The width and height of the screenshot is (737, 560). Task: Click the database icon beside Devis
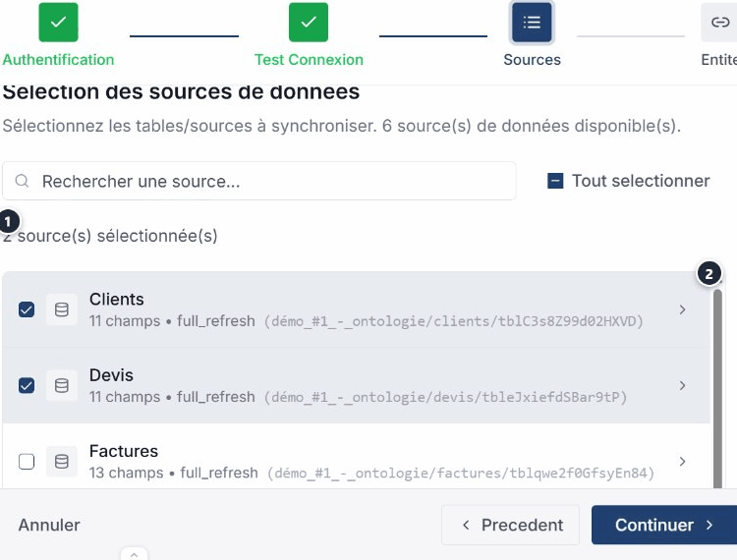62,385
